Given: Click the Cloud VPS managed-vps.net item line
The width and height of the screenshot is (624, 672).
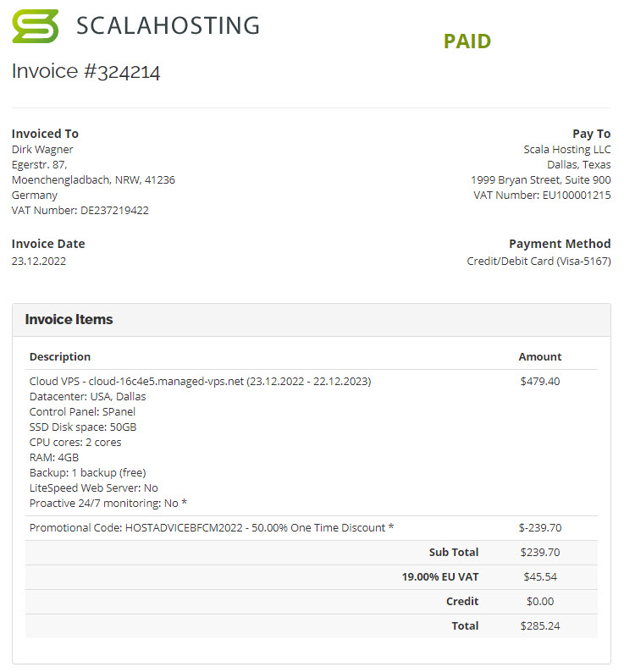Looking at the screenshot, I should [x=200, y=382].
